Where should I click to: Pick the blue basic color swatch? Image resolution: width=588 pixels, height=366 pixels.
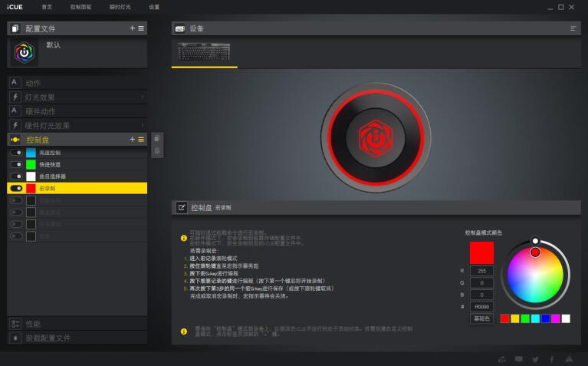pos(546,318)
